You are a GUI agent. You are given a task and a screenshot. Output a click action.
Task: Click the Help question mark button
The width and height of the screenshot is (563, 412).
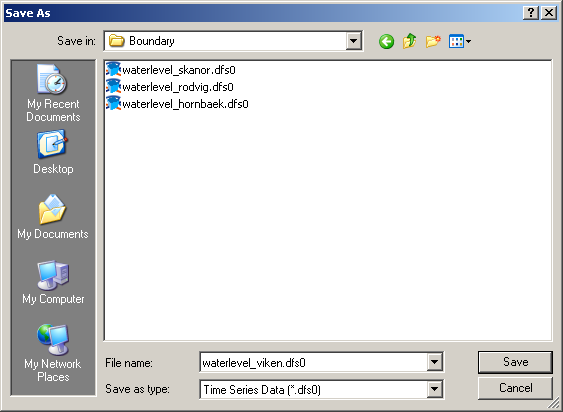click(x=531, y=13)
